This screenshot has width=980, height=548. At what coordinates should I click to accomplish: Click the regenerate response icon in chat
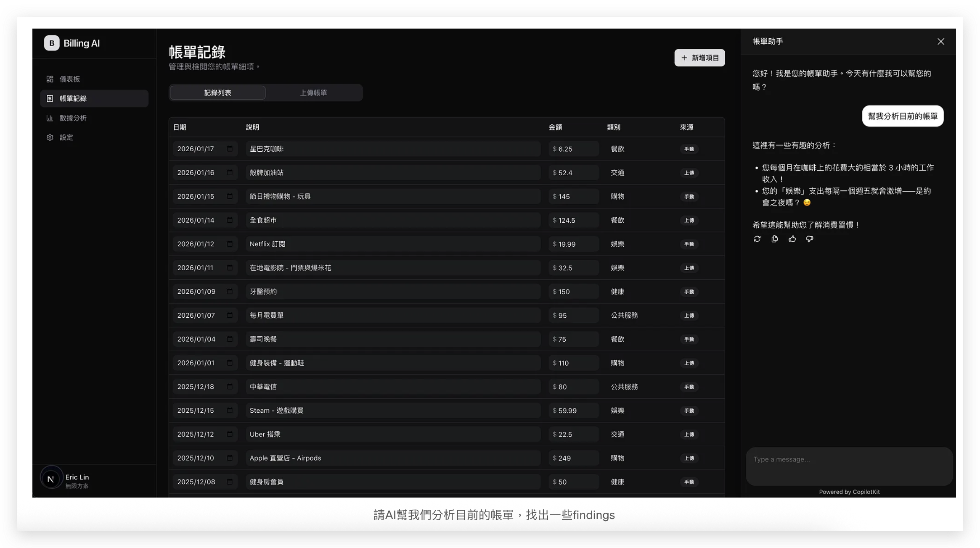click(757, 239)
